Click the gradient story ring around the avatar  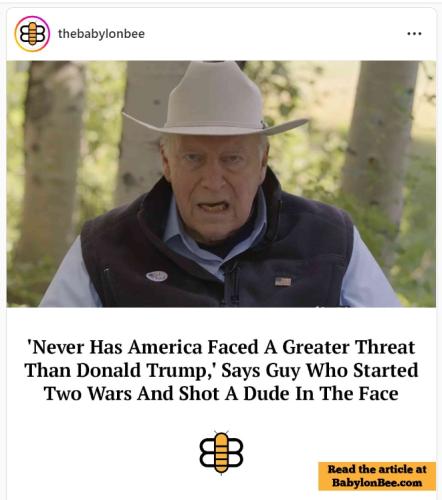pyautogui.click(x=32, y=34)
